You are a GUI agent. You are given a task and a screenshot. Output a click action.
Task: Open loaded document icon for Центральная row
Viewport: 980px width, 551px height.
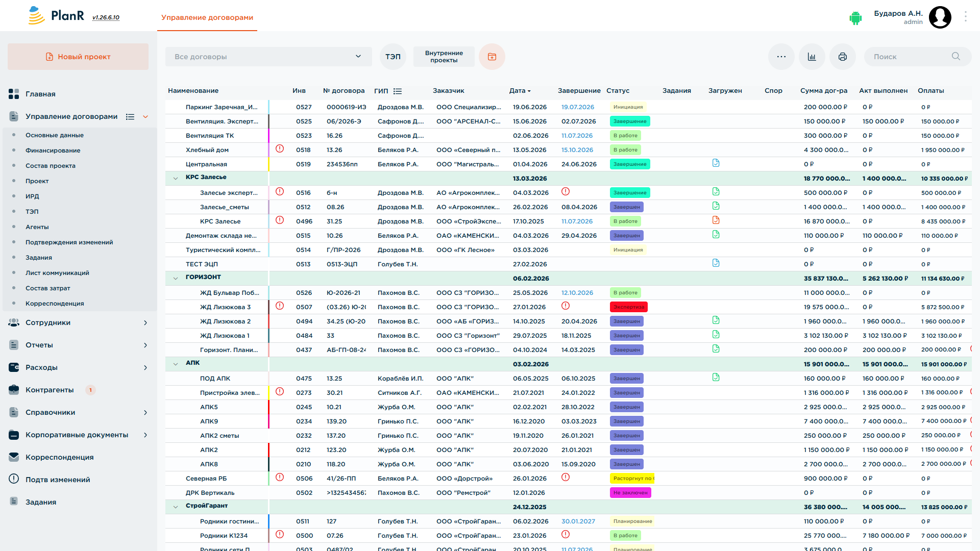pyautogui.click(x=716, y=163)
